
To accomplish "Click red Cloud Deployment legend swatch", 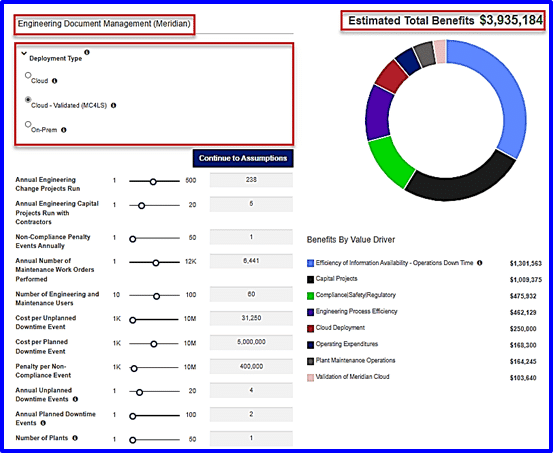I will coord(310,328).
